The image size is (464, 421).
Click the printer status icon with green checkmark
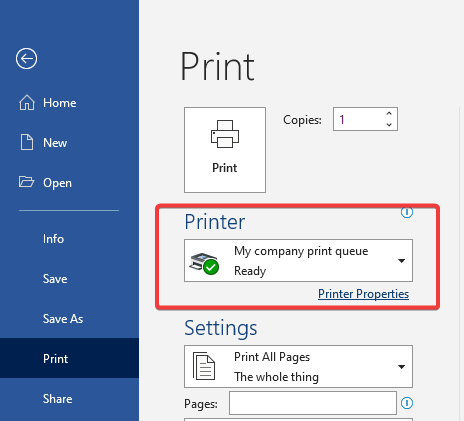coord(204,264)
